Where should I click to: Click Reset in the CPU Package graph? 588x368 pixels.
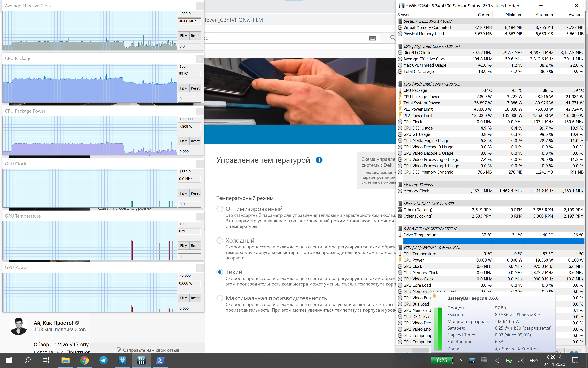(195, 88)
